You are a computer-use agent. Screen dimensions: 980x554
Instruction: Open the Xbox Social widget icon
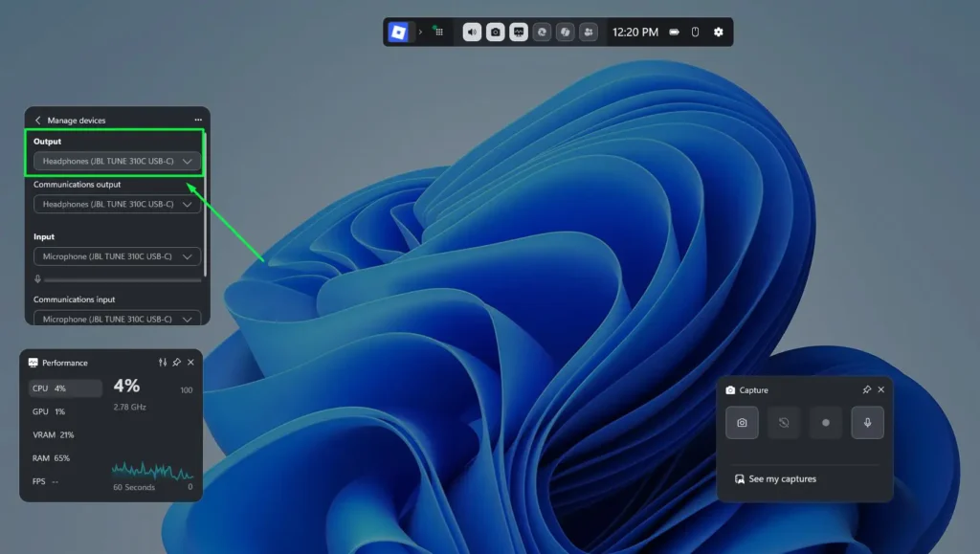pos(589,32)
